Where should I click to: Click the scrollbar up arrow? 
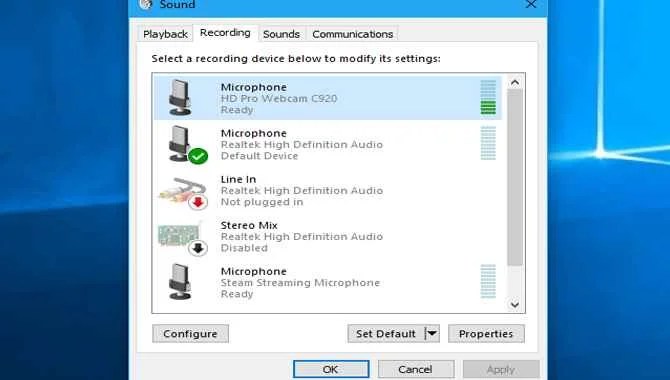pos(515,82)
